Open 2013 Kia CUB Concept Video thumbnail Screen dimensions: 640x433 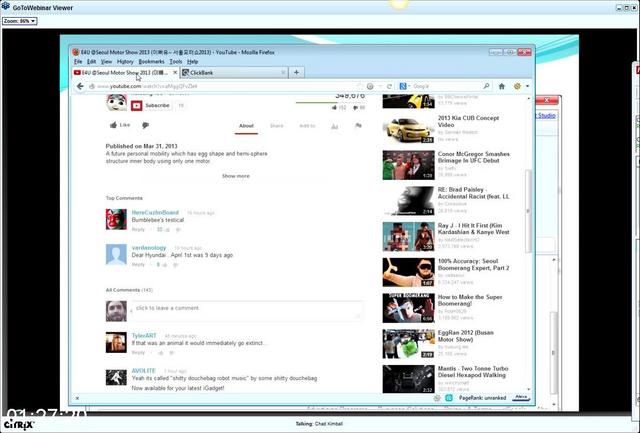click(409, 129)
